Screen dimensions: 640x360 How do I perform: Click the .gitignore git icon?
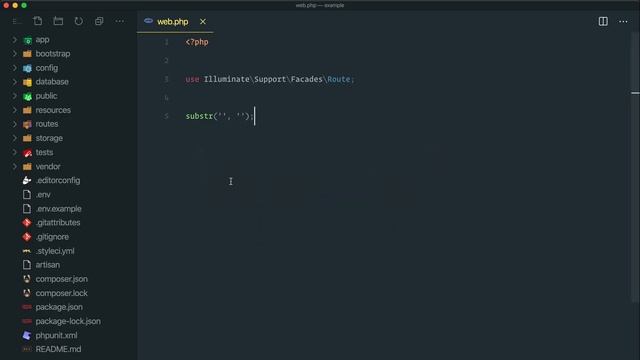point(27,237)
